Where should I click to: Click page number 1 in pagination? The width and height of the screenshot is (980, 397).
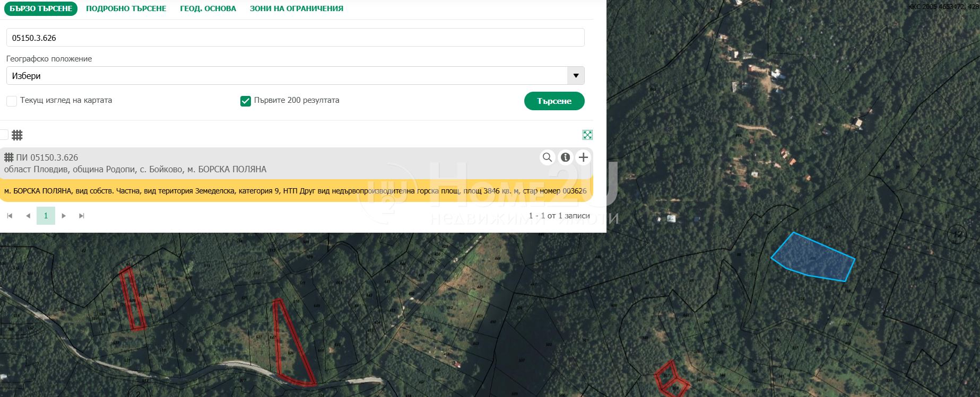[x=46, y=216]
